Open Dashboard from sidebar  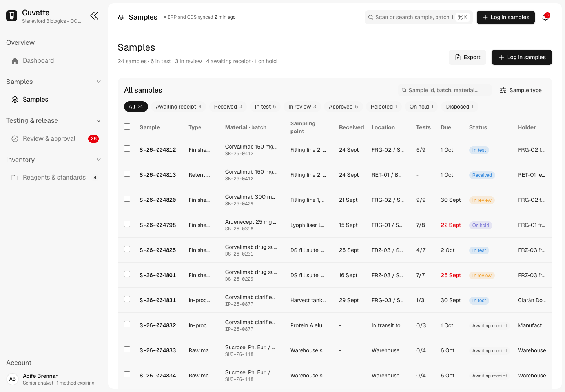pos(54,61)
